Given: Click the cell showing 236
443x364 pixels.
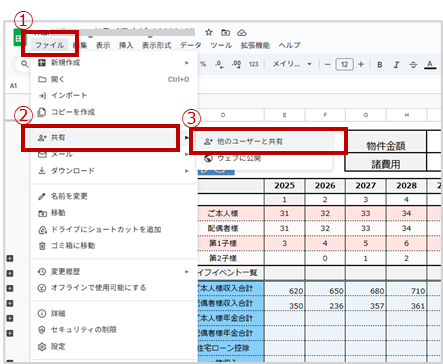Looking at the screenshot, I should (325, 305).
